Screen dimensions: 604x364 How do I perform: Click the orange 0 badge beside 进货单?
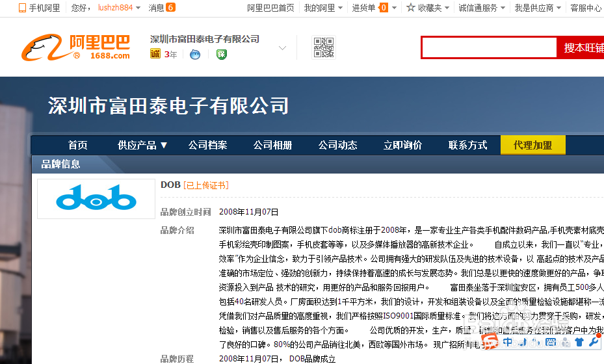384,7
